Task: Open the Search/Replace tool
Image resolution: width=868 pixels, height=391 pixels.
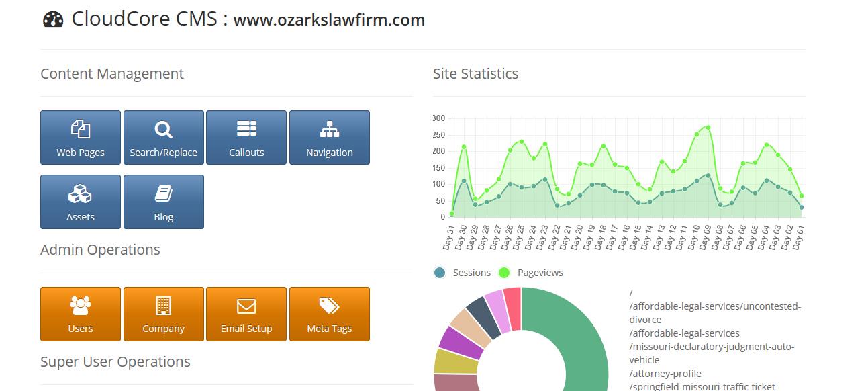Action: click(163, 138)
